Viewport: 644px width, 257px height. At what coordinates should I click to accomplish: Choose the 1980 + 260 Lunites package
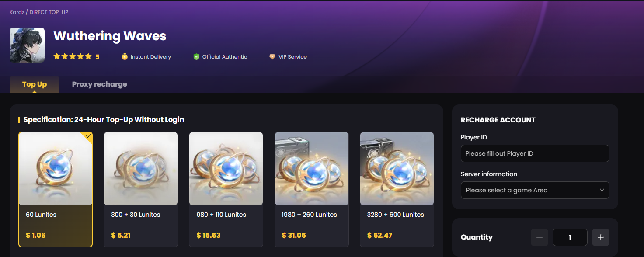tap(312, 190)
